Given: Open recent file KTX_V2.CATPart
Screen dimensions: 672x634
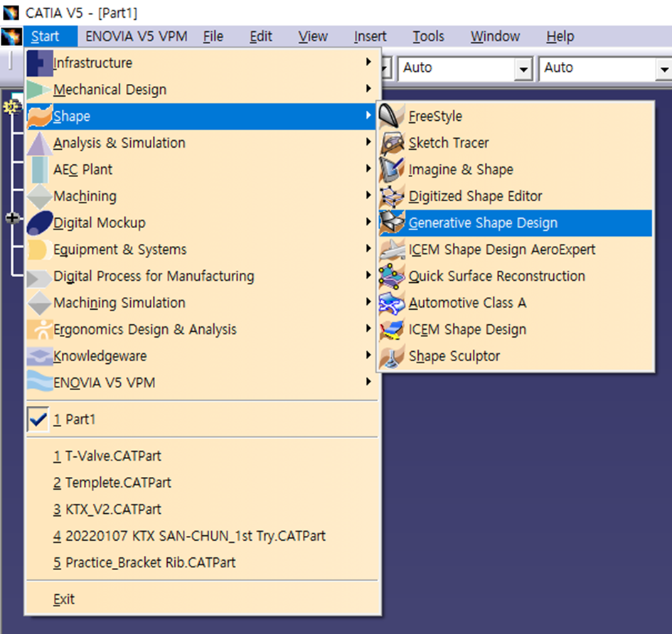Looking at the screenshot, I should pyautogui.click(x=202, y=510).
